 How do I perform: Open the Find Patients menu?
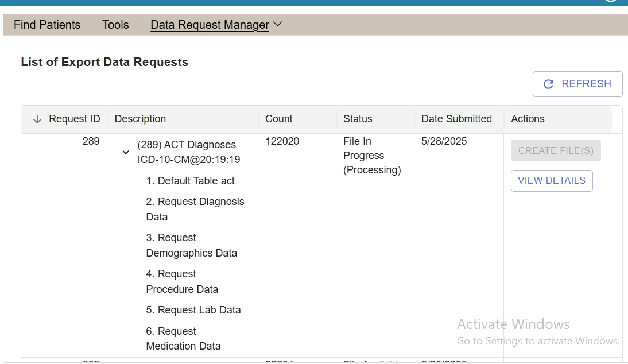pyautogui.click(x=47, y=25)
